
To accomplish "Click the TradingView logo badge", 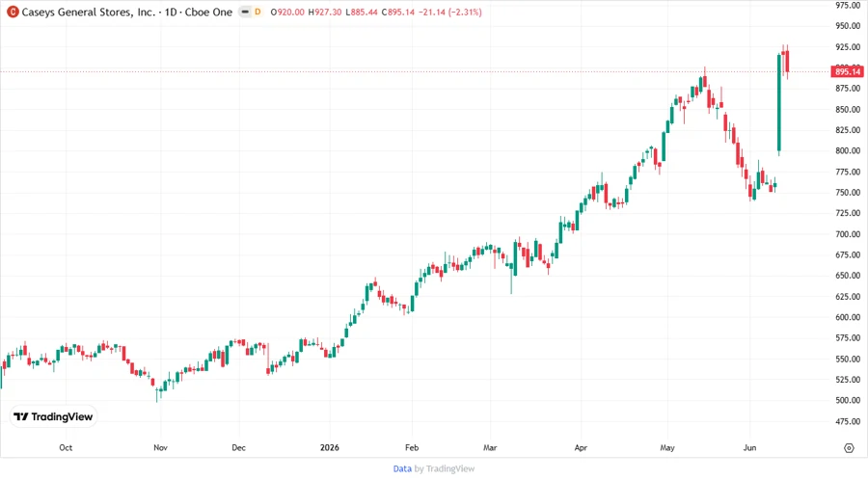I will tap(53, 417).
